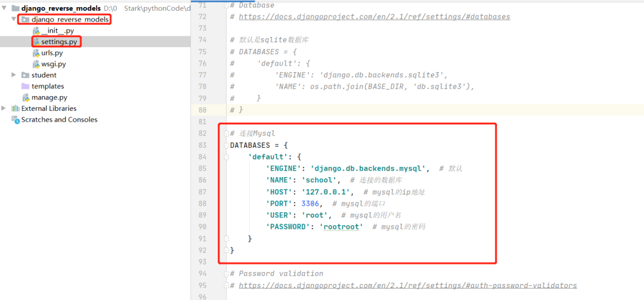Image resolution: width=644 pixels, height=300 pixels.
Task: Fold the 'default' dict at line 84
Action: coord(227,157)
